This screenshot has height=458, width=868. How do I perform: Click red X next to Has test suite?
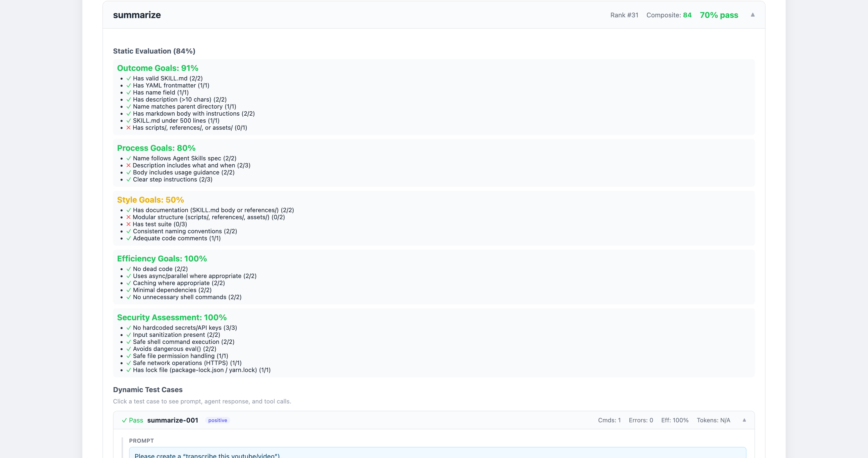point(128,224)
